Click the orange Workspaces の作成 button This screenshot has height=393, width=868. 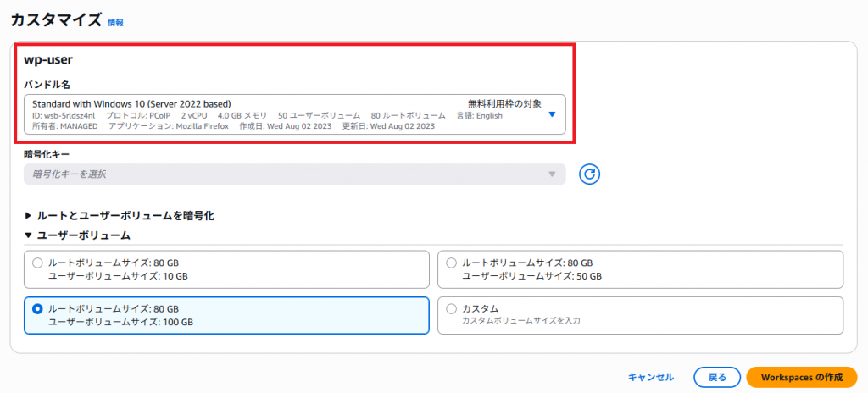tap(801, 377)
